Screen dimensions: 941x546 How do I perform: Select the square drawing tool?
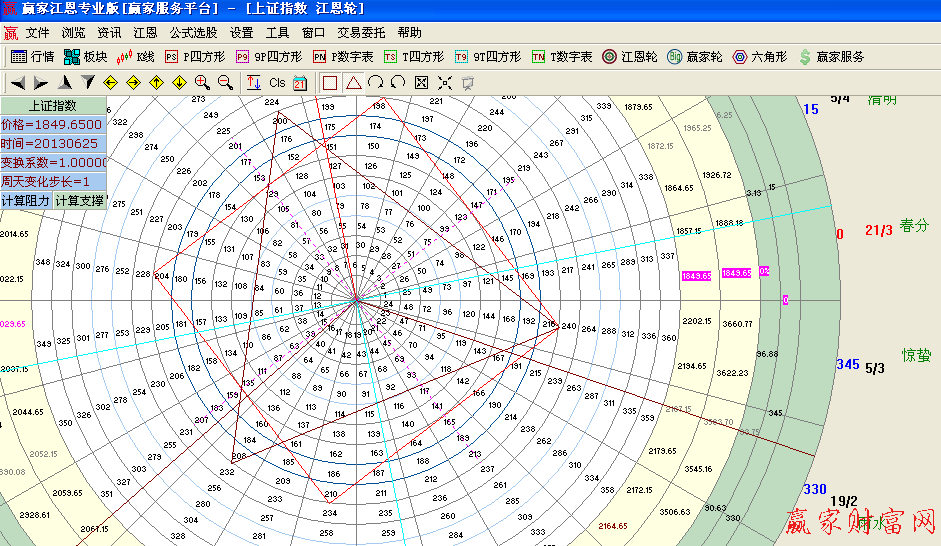(x=330, y=82)
